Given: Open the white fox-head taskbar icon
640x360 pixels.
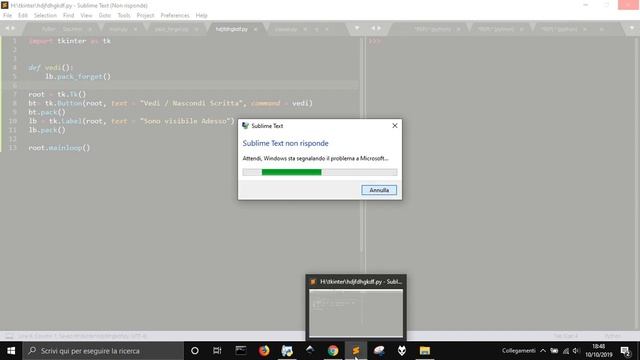Looking at the screenshot, I should pos(402,351).
